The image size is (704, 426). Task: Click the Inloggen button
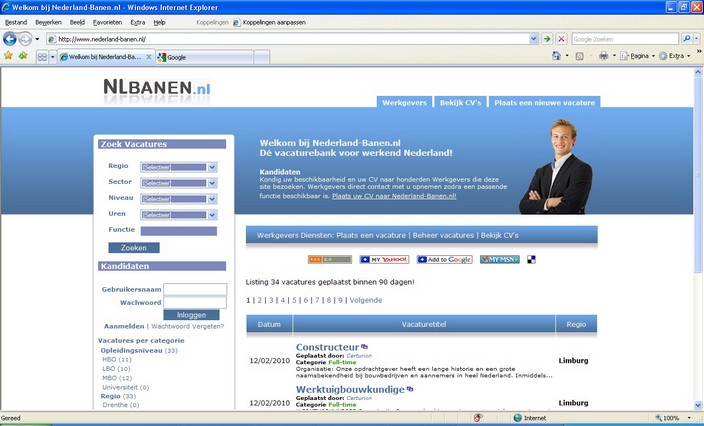191,315
